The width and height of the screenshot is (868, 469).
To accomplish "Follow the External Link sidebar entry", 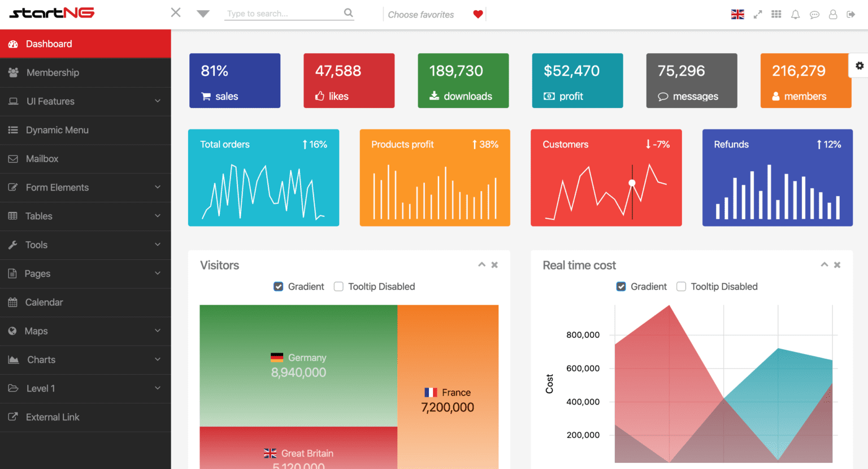I will (x=53, y=417).
